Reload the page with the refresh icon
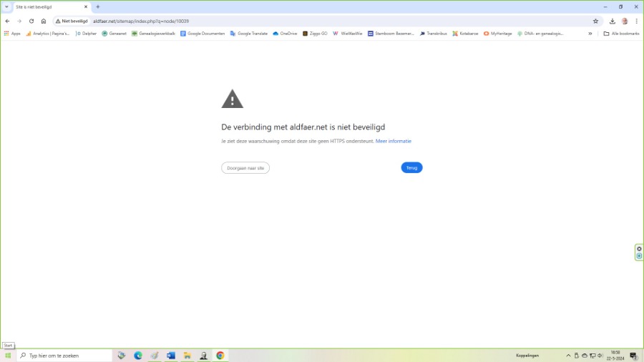Image resolution: width=644 pixels, height=362 pixels. 31,21
